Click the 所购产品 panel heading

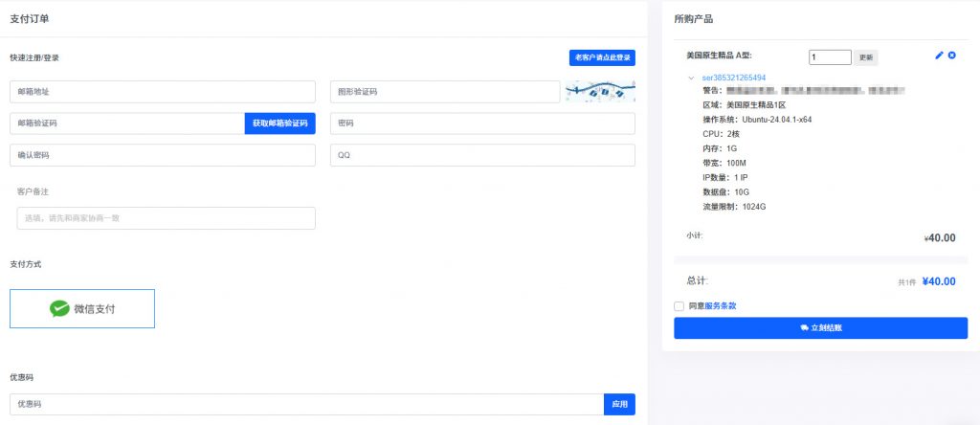point(693,19)
